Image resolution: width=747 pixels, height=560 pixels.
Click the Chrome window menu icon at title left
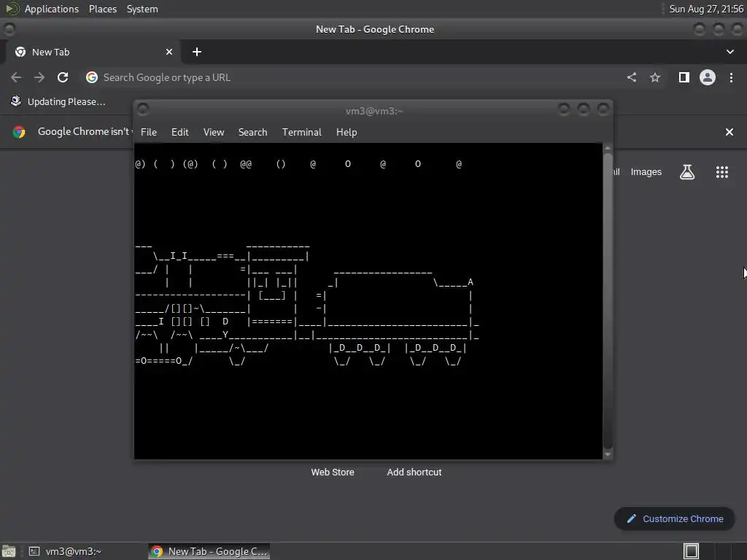pos(9,29)
